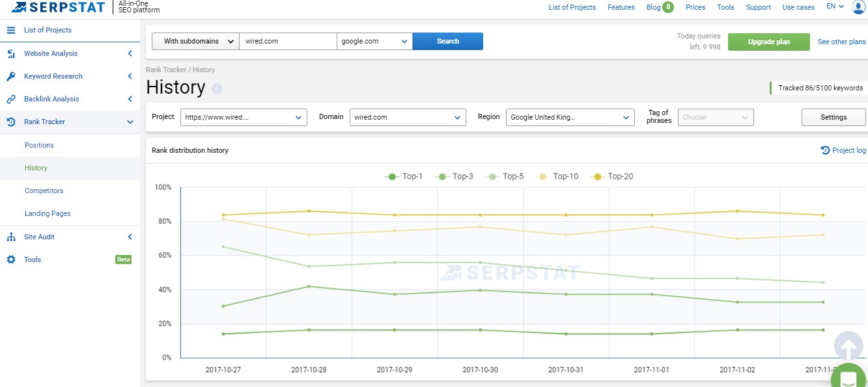Viewport: 868px width, 387px height.
Task: Click See other plans link
Action: tap(842, 42)
